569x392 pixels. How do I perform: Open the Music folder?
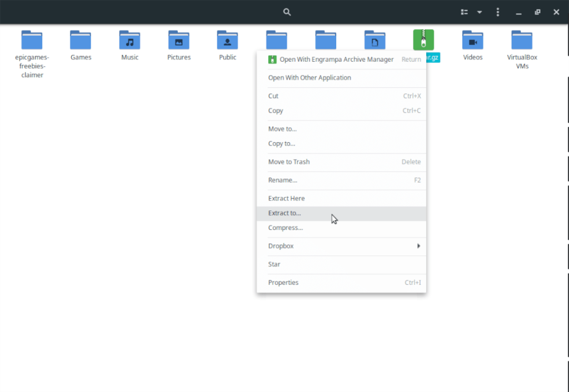129,41
